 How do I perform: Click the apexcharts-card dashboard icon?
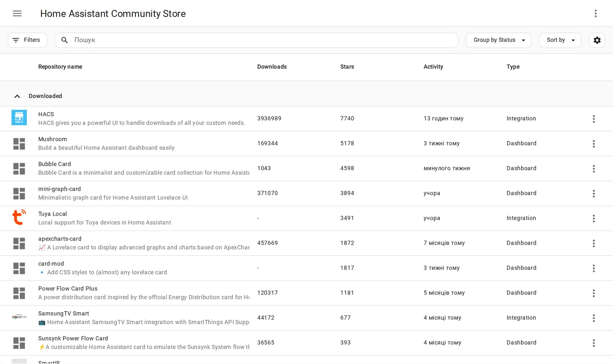pos(19,243)
